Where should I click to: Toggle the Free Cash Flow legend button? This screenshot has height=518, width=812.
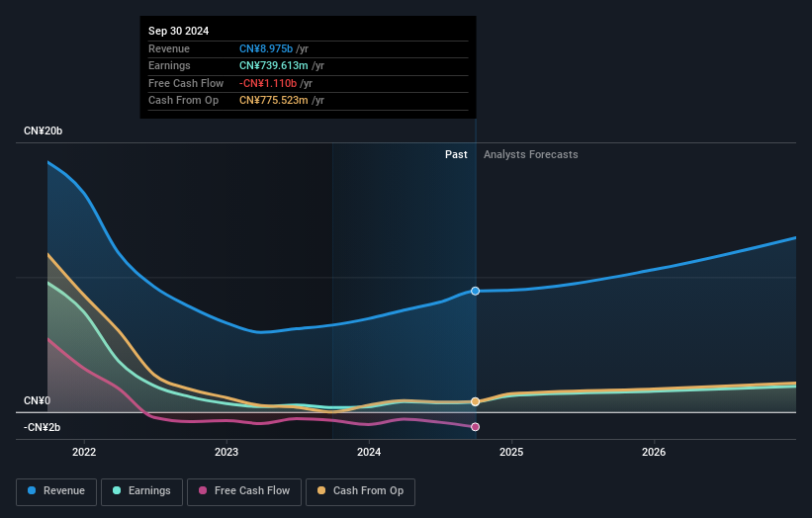[244, 491]
